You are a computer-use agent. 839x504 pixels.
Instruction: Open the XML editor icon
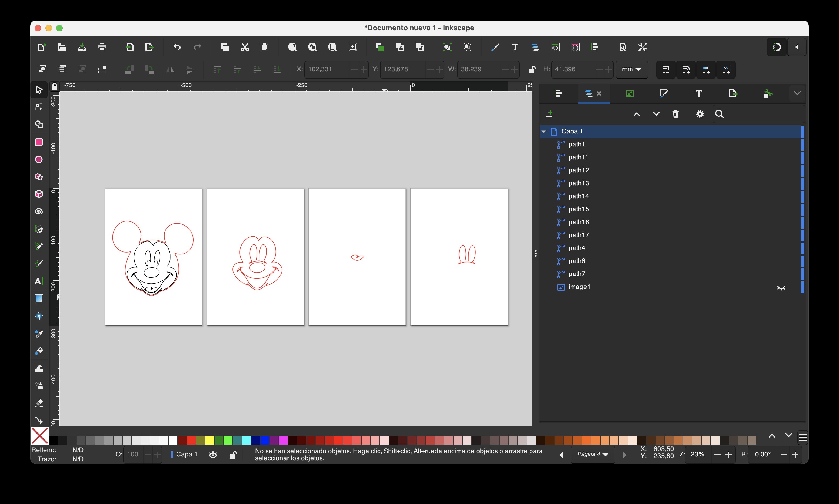pyautogui.click(x=555, y=47)
